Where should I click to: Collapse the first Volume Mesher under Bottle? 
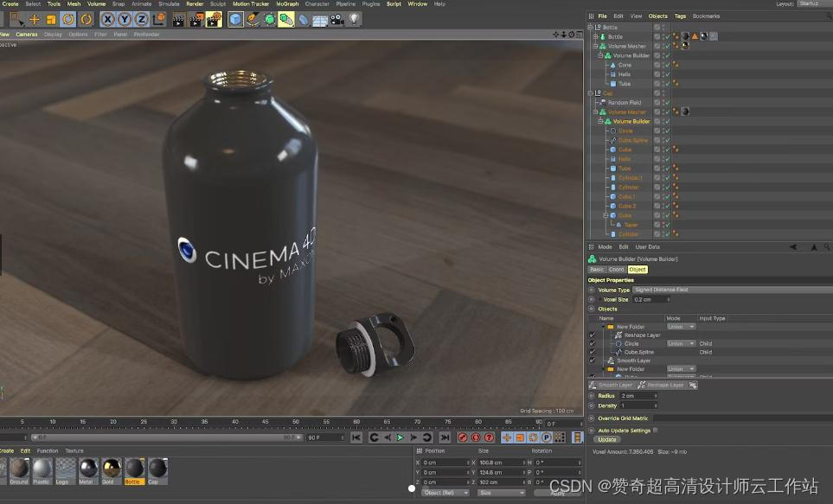[x=595, y=46]
